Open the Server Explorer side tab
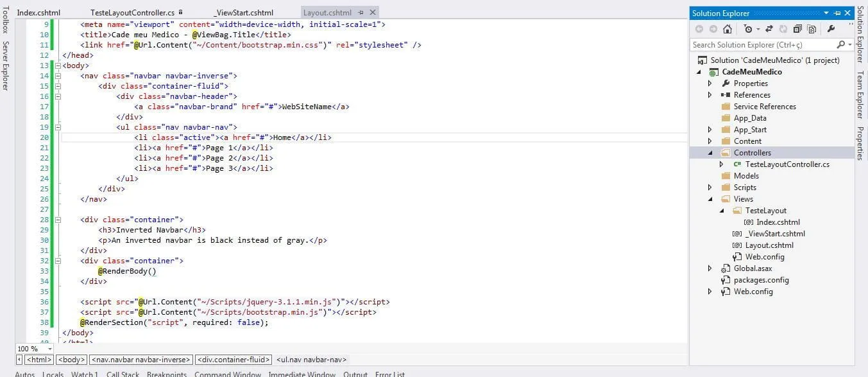 (5, 65)
